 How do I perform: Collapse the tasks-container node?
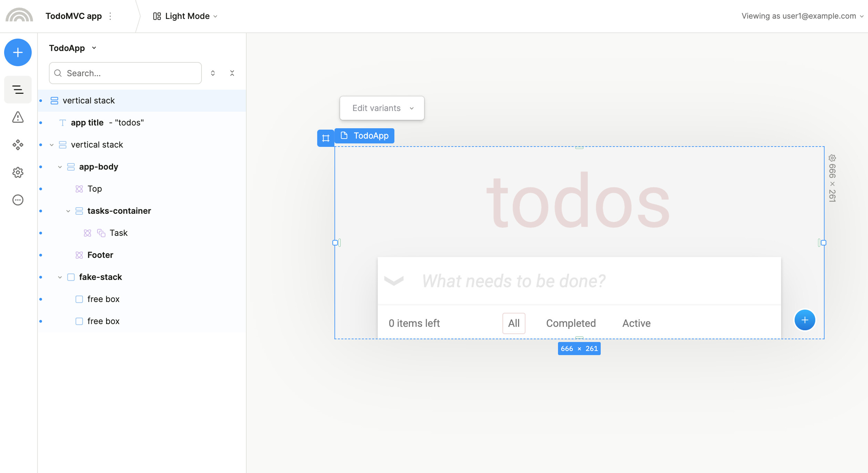pyautogui.click(x=68, y=211)
